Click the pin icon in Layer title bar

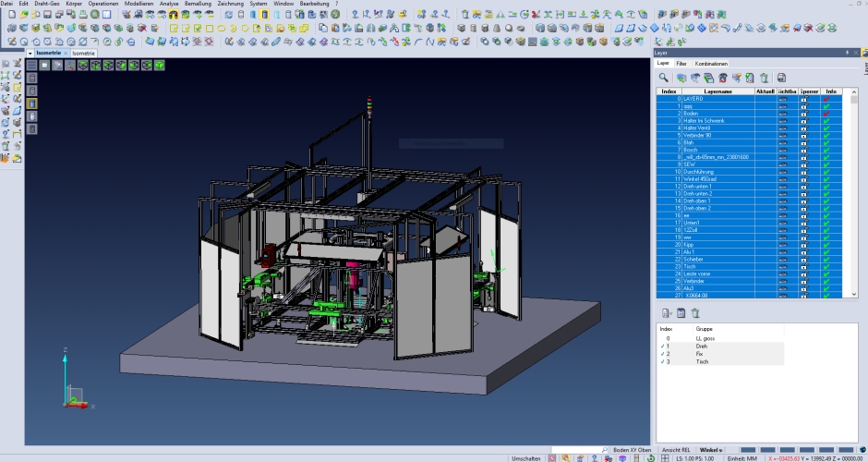coord(847,53)
